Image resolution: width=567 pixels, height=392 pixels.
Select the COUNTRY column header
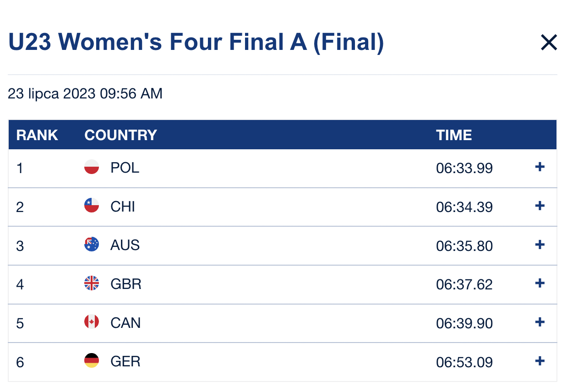pyautogui.click(x=121, y=135)
